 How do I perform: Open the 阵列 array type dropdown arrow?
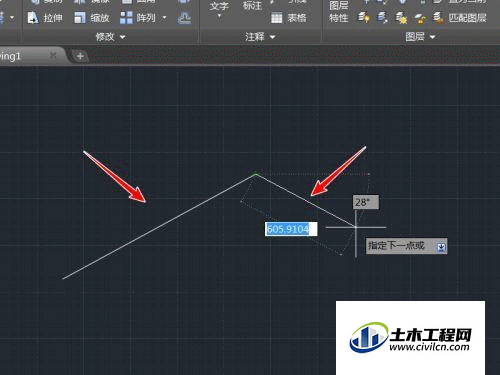[164, 17]
